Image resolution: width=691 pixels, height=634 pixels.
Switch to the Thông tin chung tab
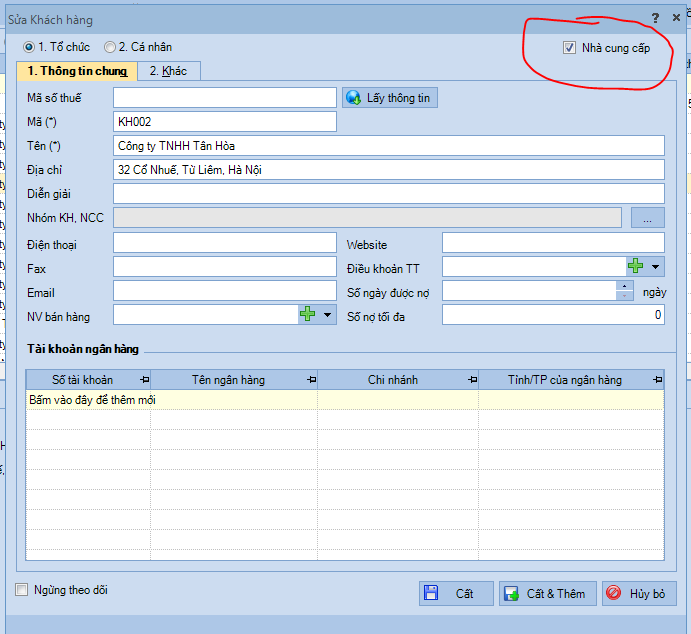(x=77, y=71)
